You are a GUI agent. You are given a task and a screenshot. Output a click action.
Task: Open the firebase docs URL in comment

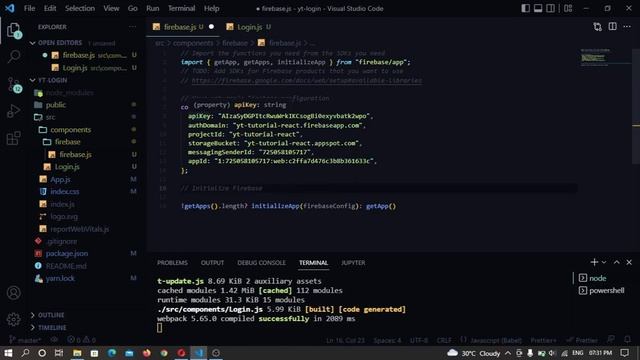coord(307,80)
